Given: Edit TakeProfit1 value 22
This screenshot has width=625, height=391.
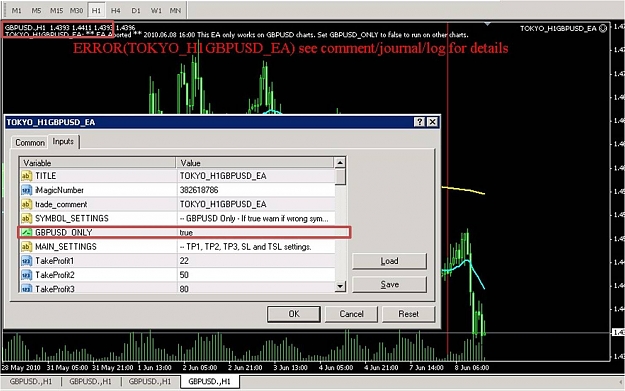Looking at the screenshot, I should [x=256, y=261].
